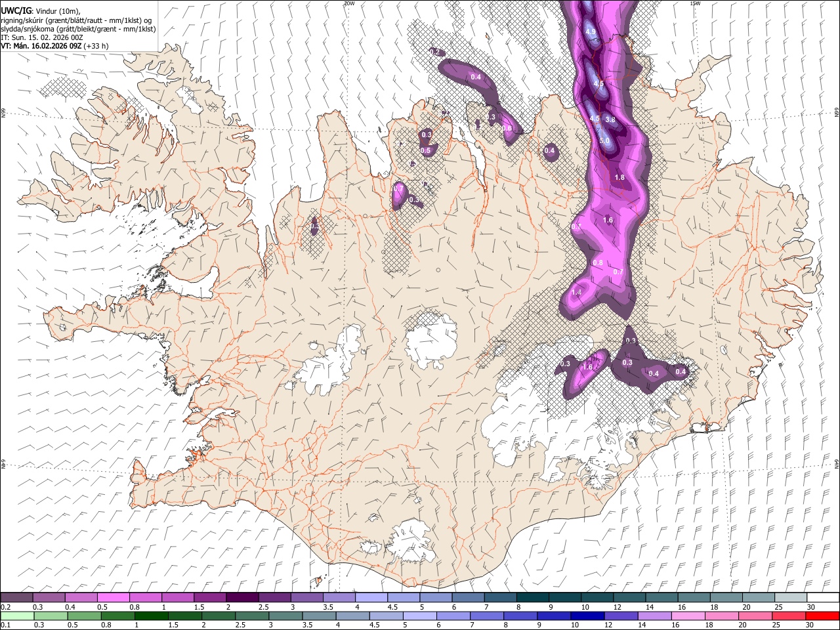Click the '0.1' label on the lower scale
Viewport: 840px width, 630px height.
click(5, 625)
